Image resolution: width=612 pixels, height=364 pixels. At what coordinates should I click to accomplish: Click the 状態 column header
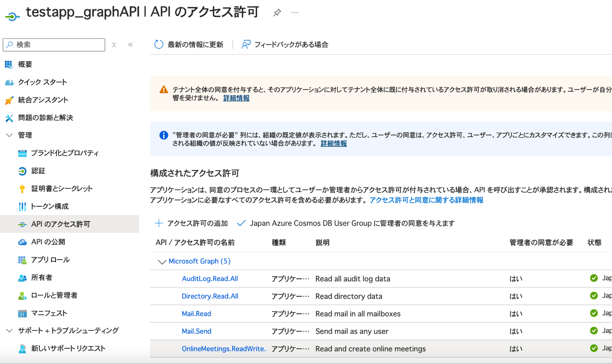click(x=595, y=243)
